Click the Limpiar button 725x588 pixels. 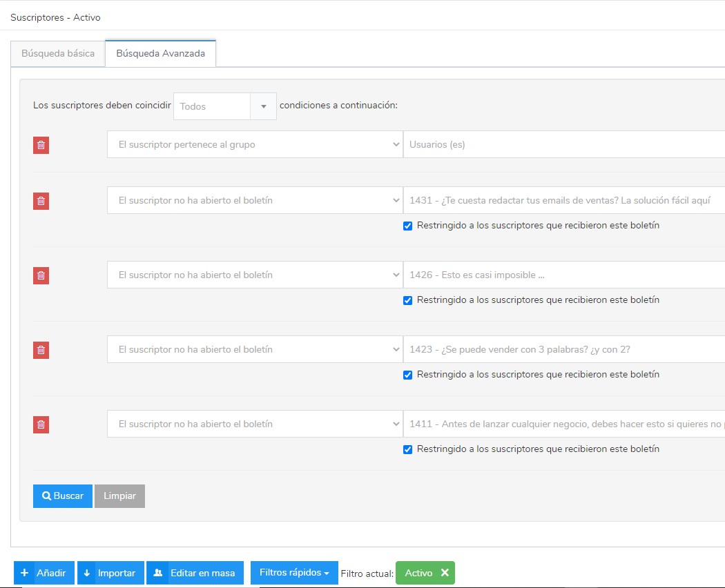coord(119,496)
